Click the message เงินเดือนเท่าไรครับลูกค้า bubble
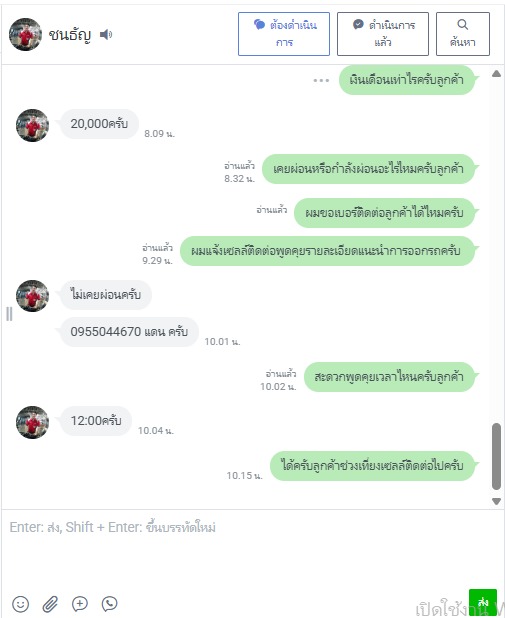The height and width of the screenshot is (618, 505). pos(407,80)
